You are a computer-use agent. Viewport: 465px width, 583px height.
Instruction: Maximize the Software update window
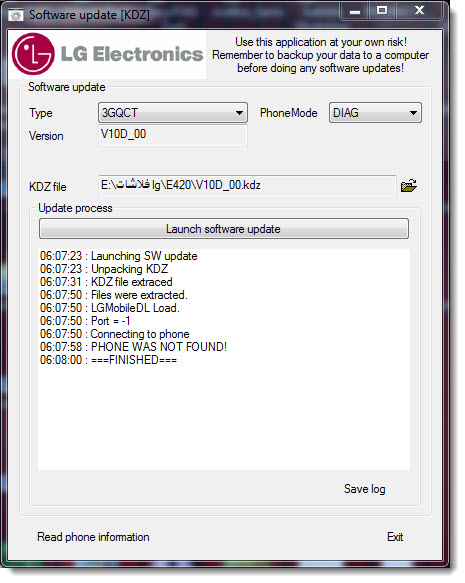[382, 11]
